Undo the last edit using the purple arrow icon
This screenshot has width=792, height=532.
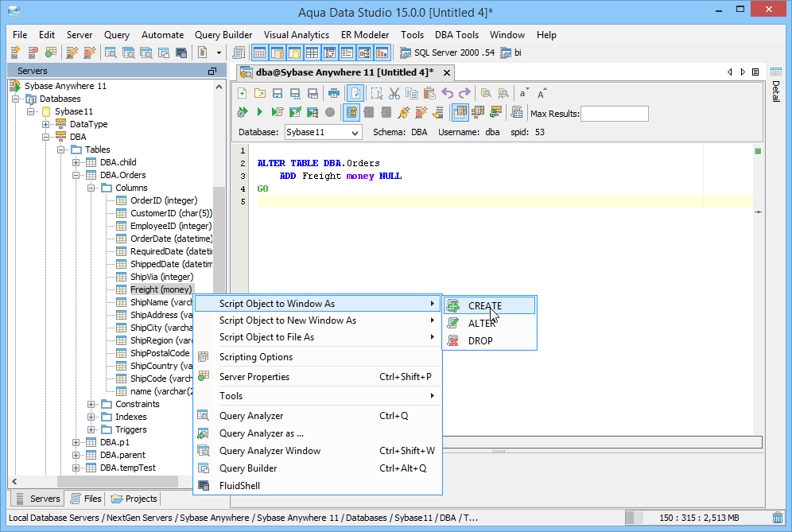pos(448,93)
